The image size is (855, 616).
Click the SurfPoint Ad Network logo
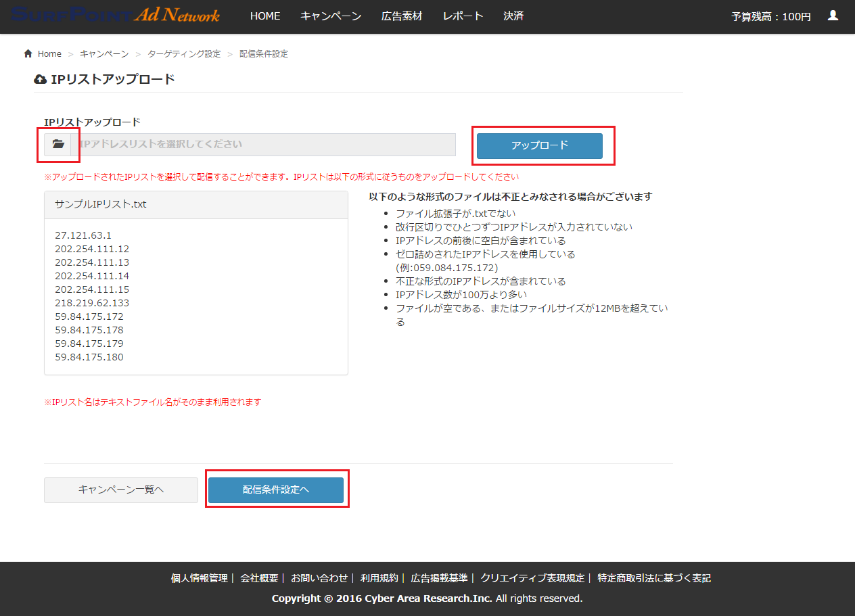pos(115,15)
